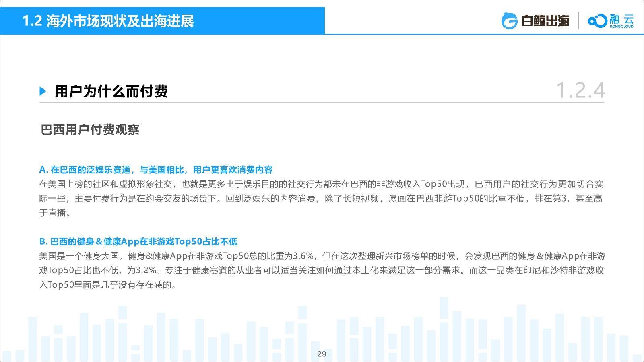The width and height of the screenshot is (644, 362).
Task: Click the section number 1.2.4
Action: [580, 90]
